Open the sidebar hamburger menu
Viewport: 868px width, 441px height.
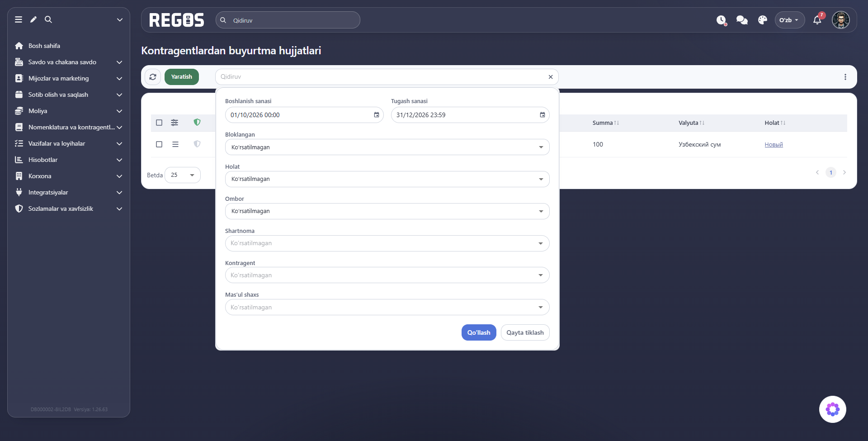pos(19,19)
